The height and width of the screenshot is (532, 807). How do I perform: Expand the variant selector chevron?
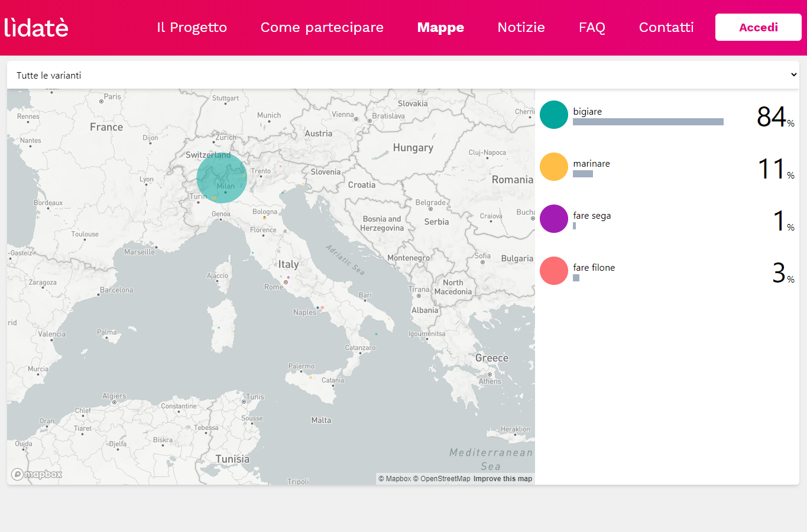795,74
